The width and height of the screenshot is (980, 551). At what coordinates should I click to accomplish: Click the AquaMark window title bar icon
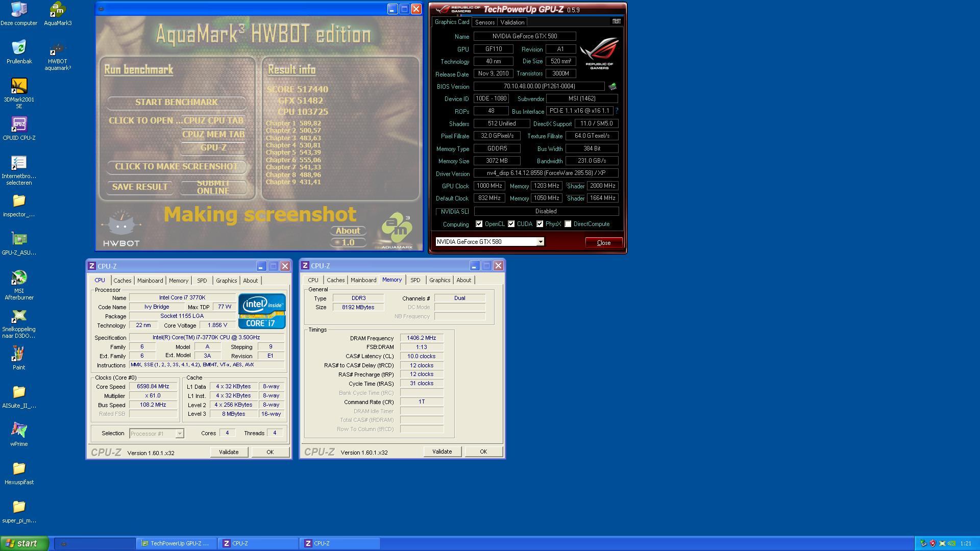click(101, 9)
